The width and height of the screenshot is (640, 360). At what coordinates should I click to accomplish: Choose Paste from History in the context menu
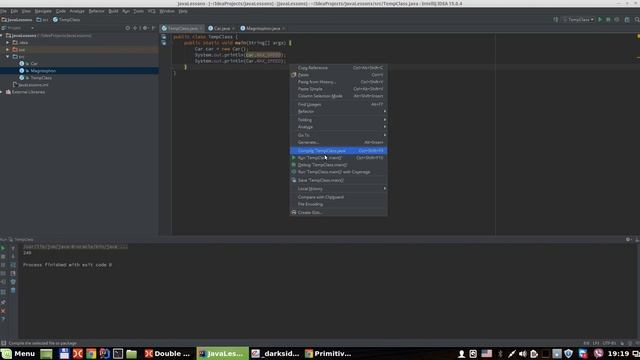pos(338,82)
